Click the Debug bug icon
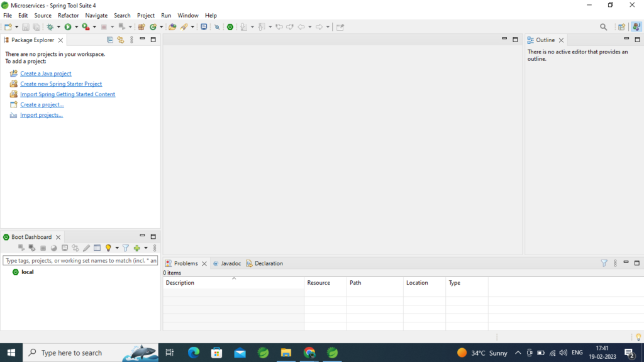 click(50, 27)
